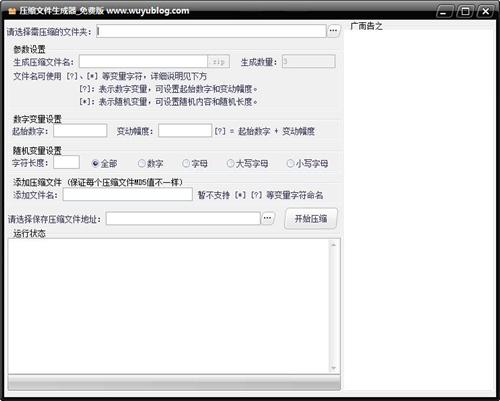Click the status log scrollbar up arrow

tap(334, 245)
